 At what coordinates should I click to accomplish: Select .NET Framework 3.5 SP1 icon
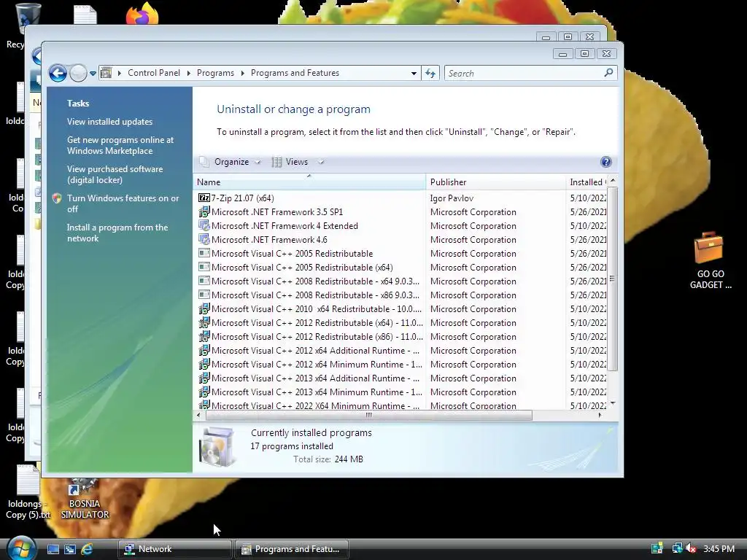point(204,211)
